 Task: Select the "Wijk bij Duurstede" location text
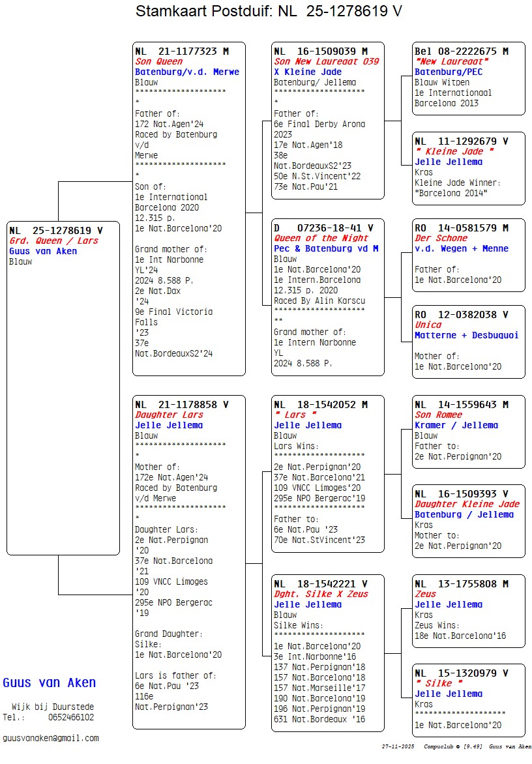(x=52, y=707)
